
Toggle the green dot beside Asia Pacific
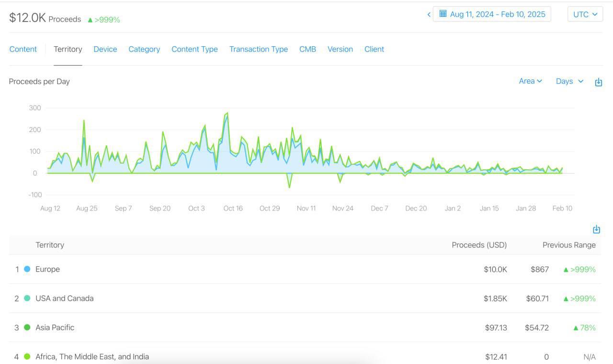[x=28, y=327]
